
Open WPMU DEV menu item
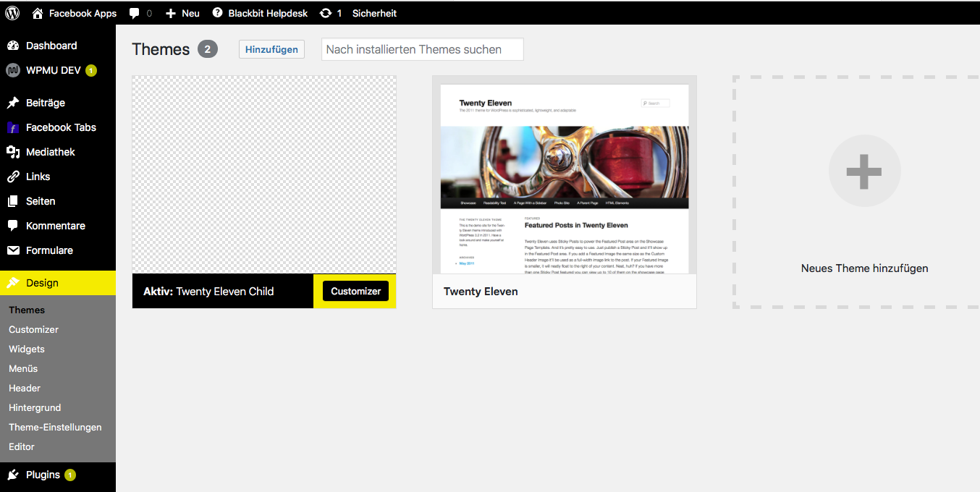[58, 70]
